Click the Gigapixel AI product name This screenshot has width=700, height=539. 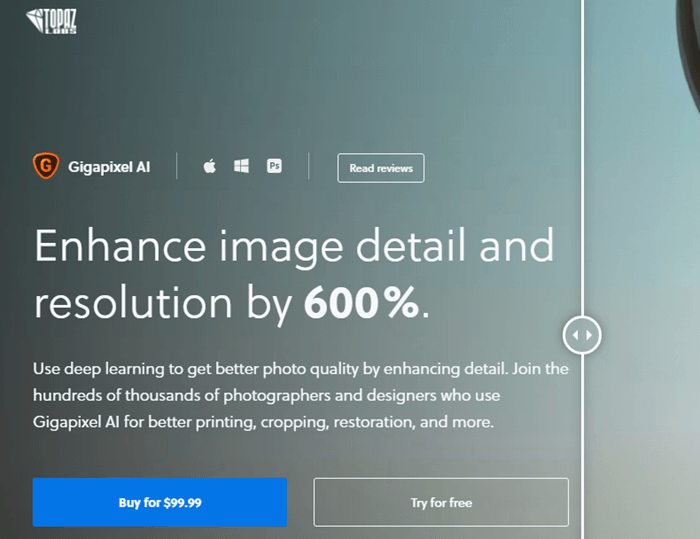click(109, 167)
